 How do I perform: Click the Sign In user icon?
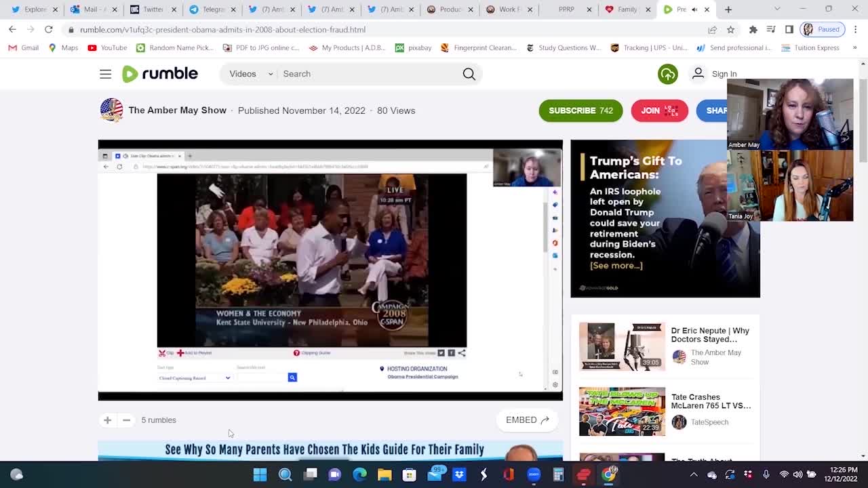(x=698, y=73)
